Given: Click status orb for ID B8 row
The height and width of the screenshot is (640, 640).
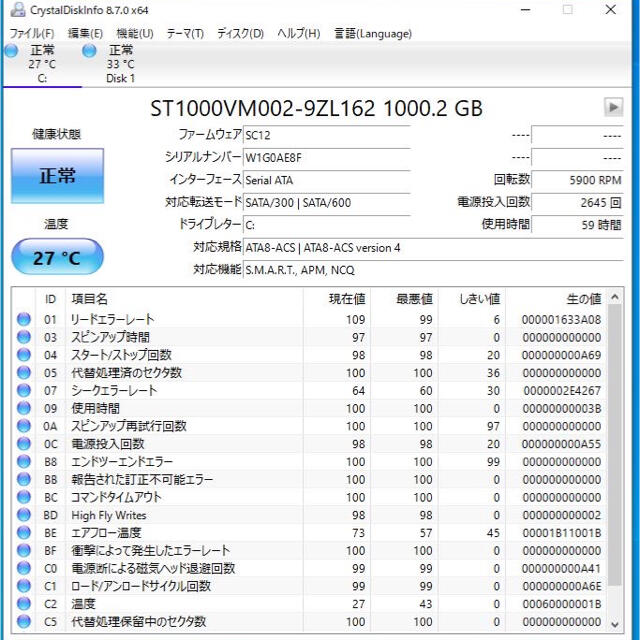Looking at the screenshot, I should point(24,462).
